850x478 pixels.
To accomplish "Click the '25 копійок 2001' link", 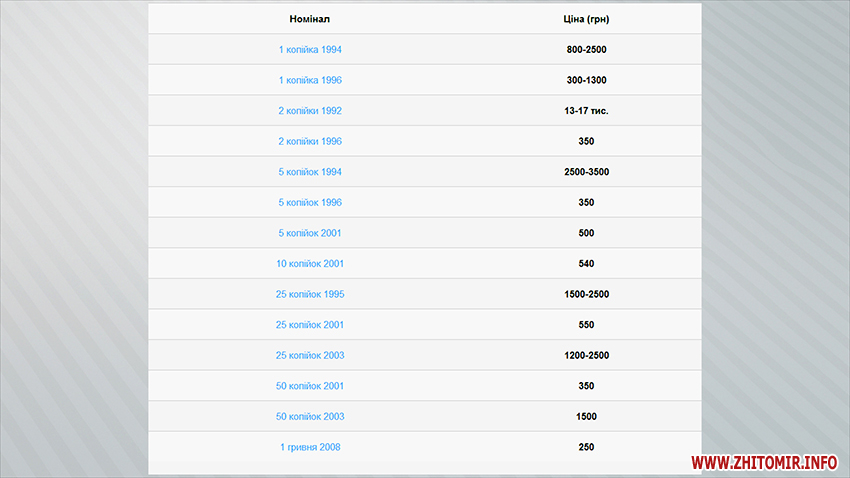I will coord(310,325).
